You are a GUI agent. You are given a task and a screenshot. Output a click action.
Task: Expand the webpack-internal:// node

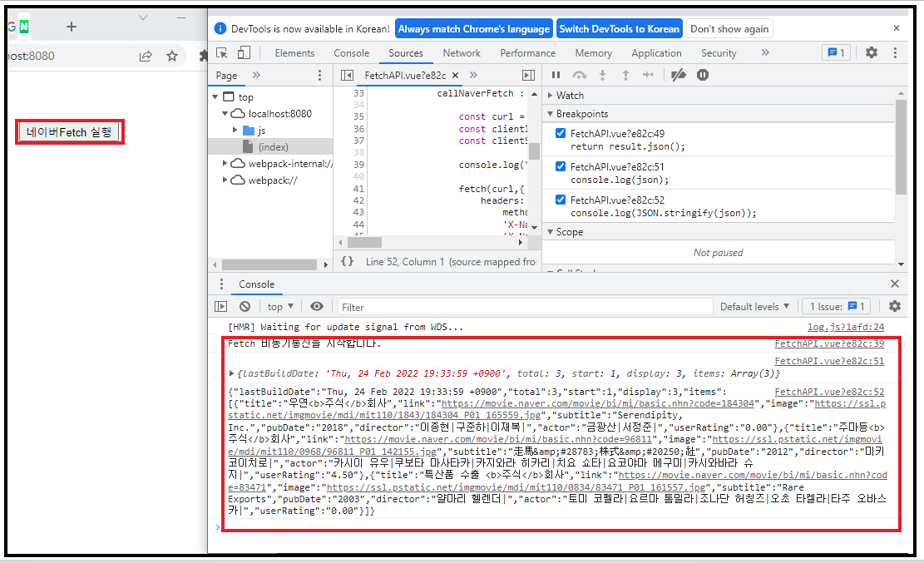[x=225, y=163]
